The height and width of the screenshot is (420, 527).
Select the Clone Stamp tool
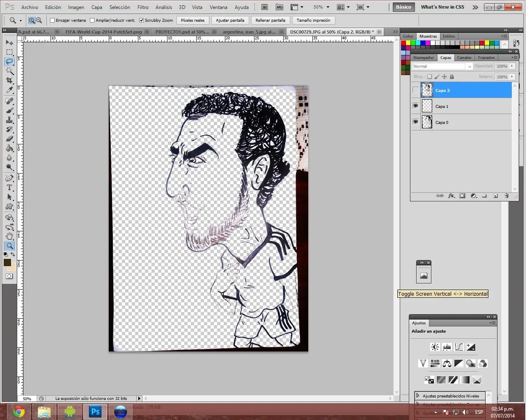9,120
